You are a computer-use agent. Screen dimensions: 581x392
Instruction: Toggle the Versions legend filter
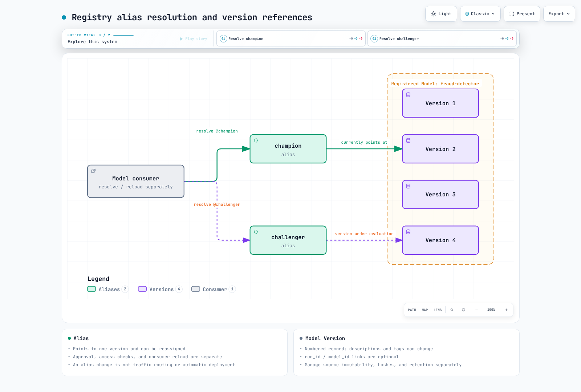[x=160, y=289]
